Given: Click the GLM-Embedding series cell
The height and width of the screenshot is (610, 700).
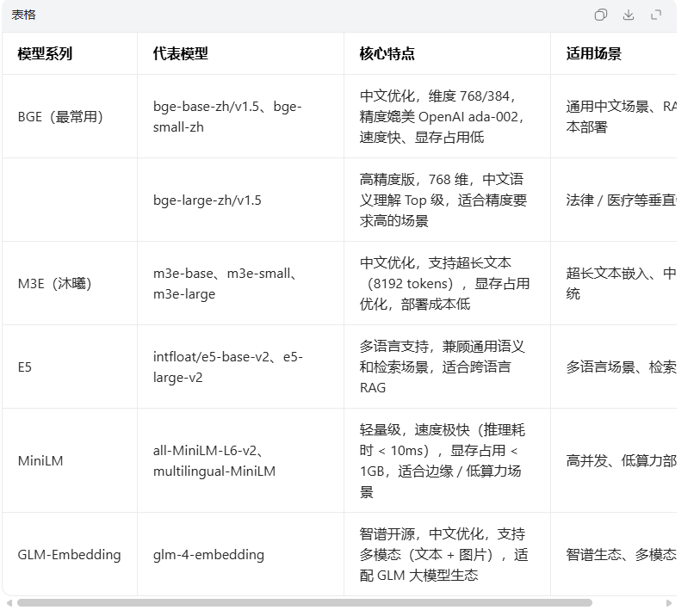Looking at the screenshot, I should tap(70, 554).
